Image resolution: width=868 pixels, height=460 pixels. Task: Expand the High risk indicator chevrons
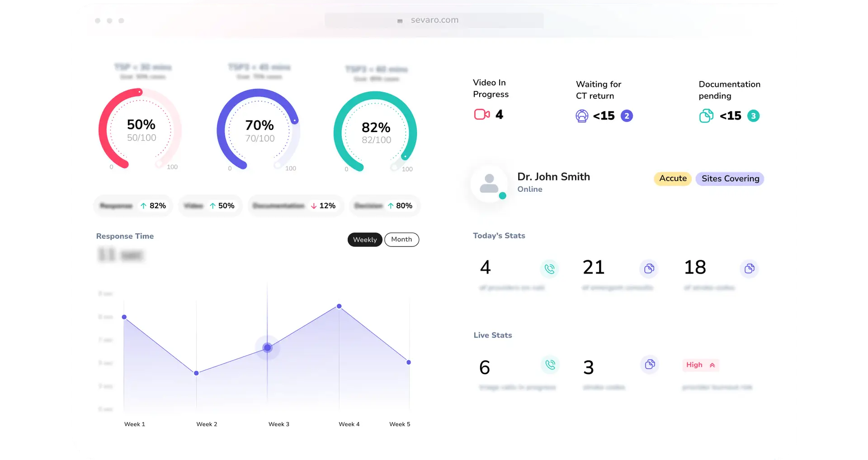click(712, 365)
